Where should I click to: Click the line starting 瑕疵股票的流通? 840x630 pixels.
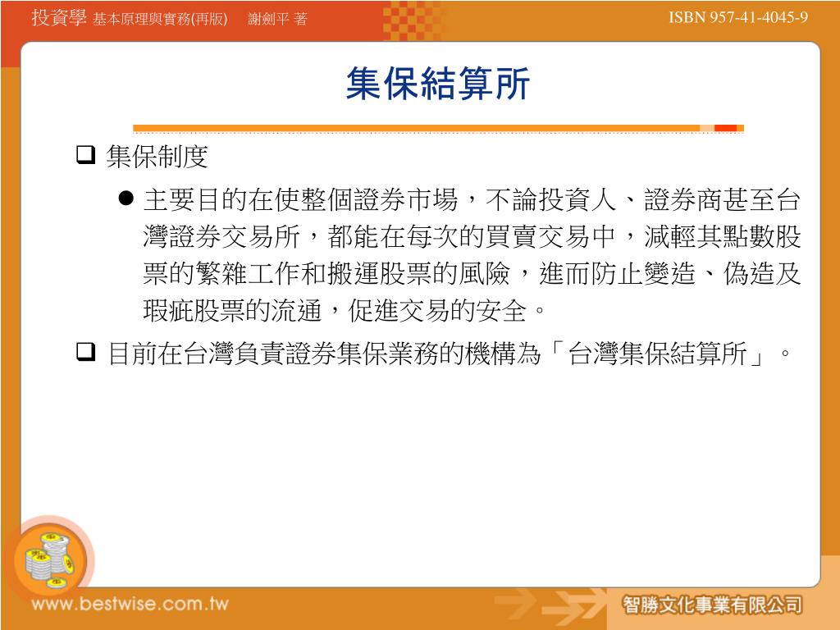coord(344,311)
